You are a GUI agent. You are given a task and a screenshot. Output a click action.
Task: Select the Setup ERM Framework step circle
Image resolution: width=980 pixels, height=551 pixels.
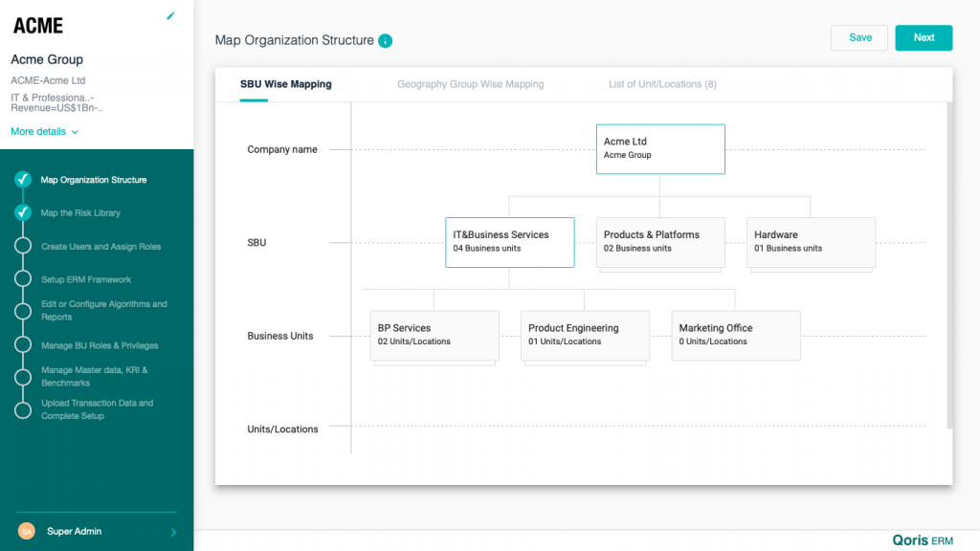[x=23, y=278]
